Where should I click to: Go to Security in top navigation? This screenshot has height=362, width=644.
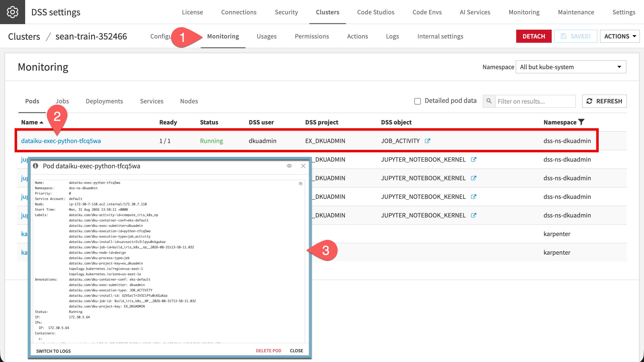(x=286, y=12)
